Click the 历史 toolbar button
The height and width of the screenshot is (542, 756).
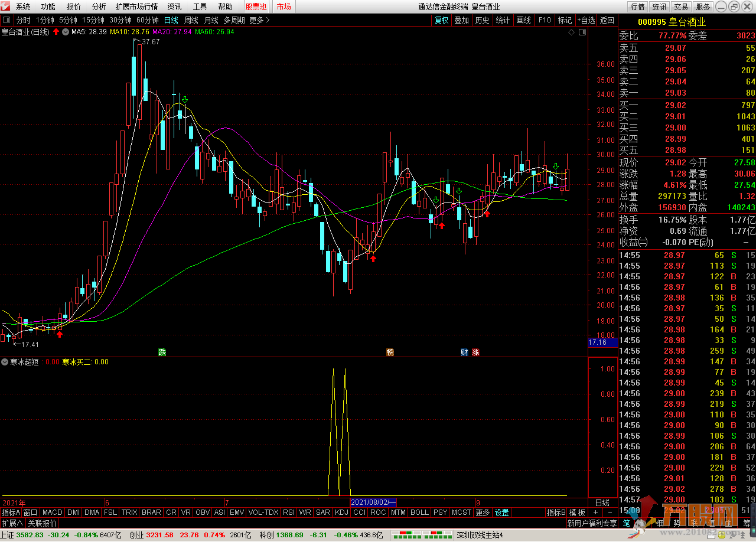click(482, 20)
